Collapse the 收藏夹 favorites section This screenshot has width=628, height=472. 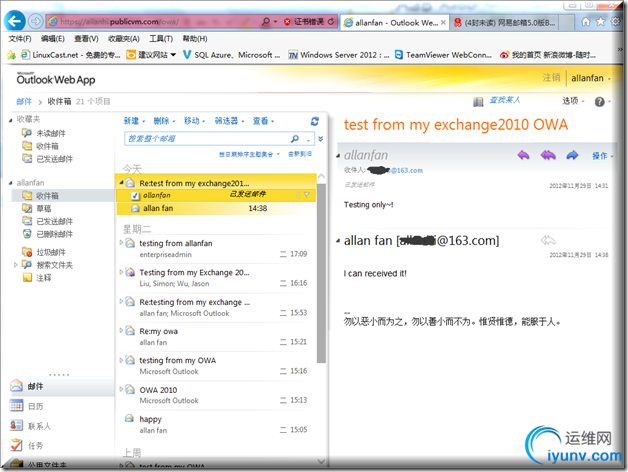pos(11,120)
